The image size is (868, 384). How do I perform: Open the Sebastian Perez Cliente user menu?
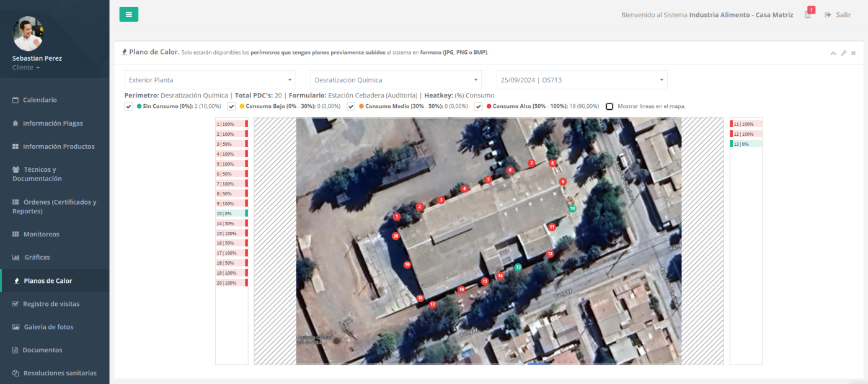tap(26, 68)
